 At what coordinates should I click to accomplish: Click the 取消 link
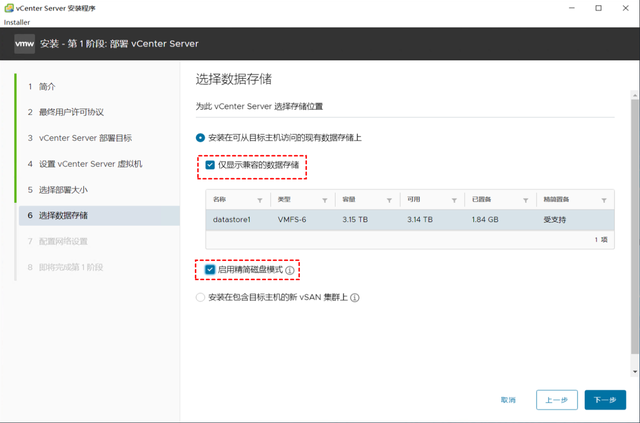click(508, 400)
